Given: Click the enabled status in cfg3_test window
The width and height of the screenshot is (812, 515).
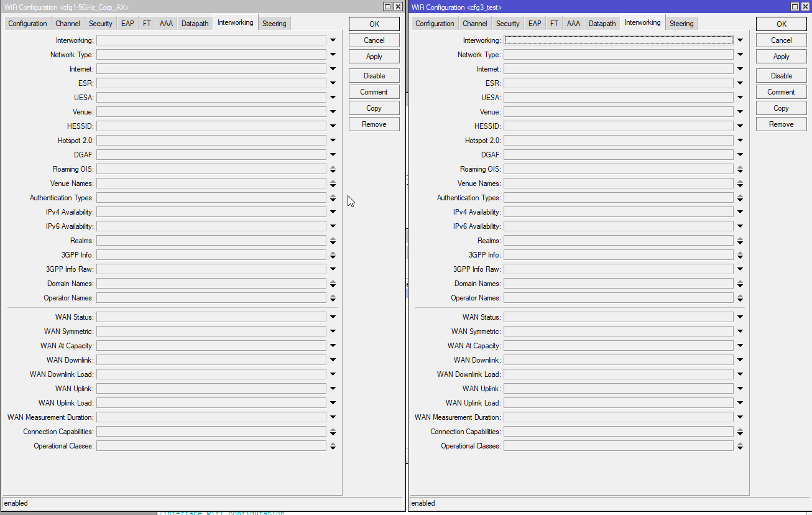Looking at the screenshot, I should (x=423, y=503).
